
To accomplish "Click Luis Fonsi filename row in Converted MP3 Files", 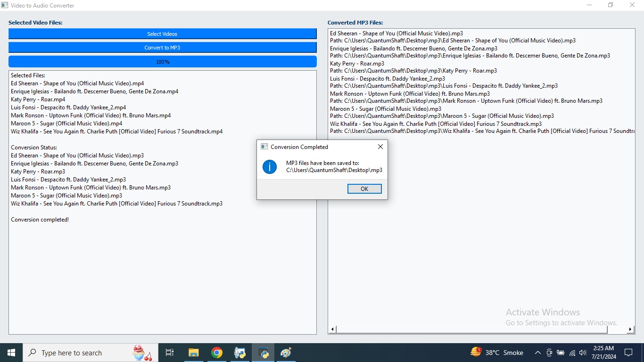I will [388, 79].
